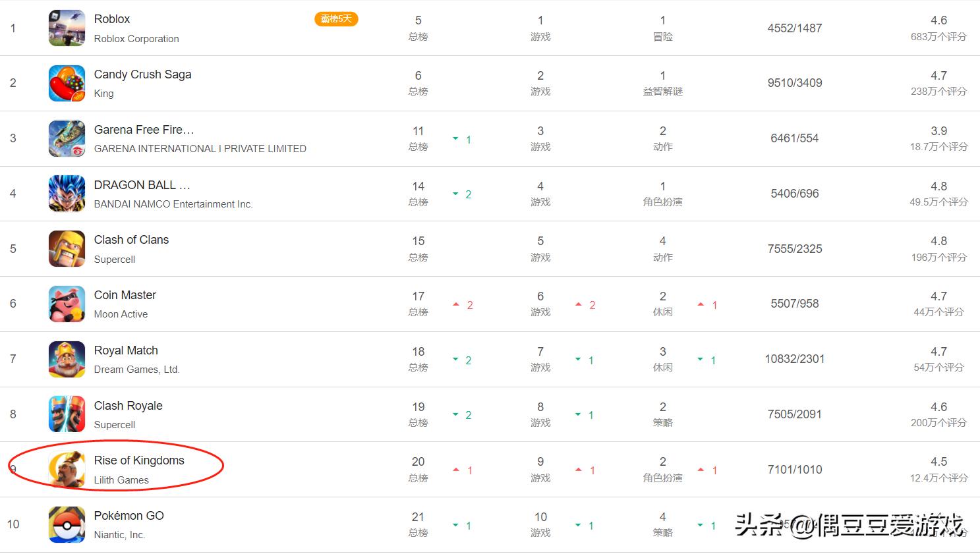This screenshot has height=554, width=980.
Task: Click the value 7505/2091
Action: pos(795,414)
